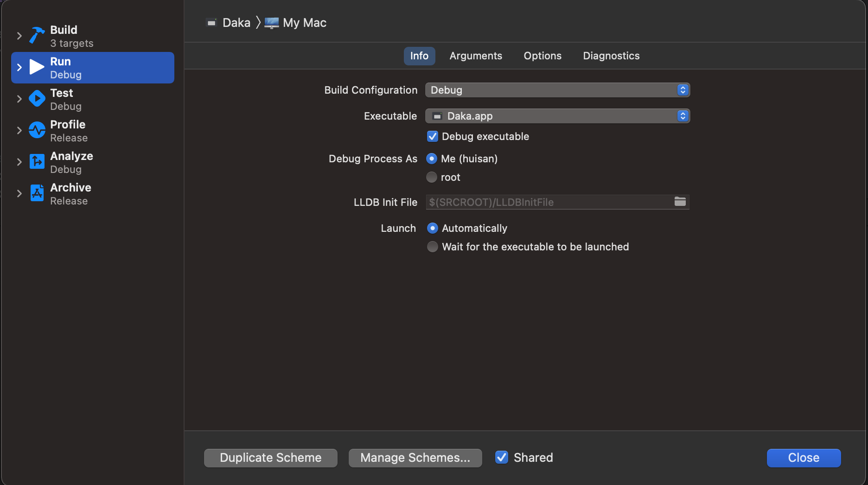Open the Executable Daka.app dropdown
868x485 pixels.
click(x=557, y=116)
